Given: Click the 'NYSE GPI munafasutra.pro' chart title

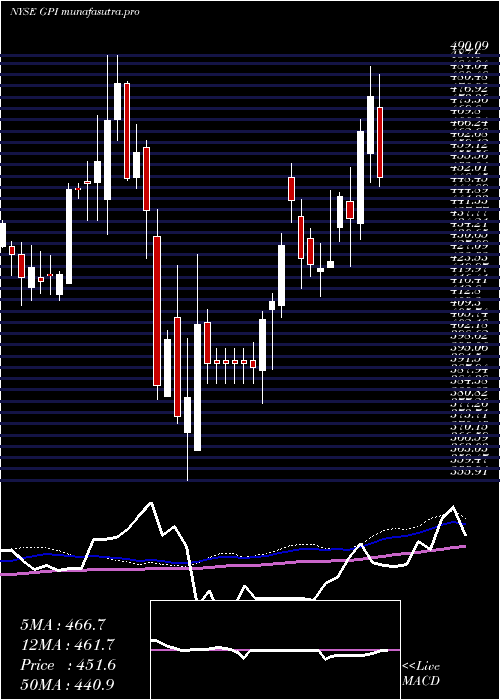Looking at the screenshot, I should (x=74, y=12).
